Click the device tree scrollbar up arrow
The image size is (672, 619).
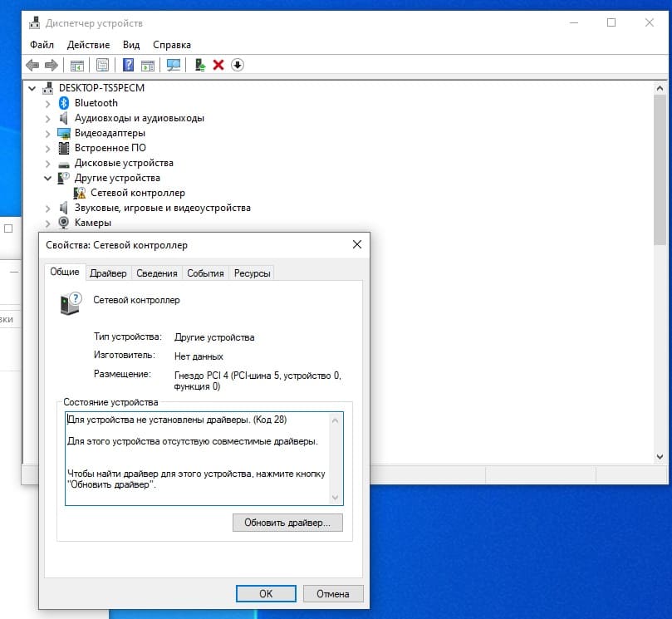[x=660, y=88]
